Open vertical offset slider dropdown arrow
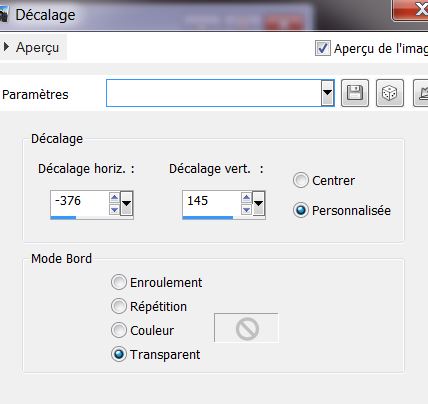The height and width of the screenshot is (404, 428). tap(259, 203)
